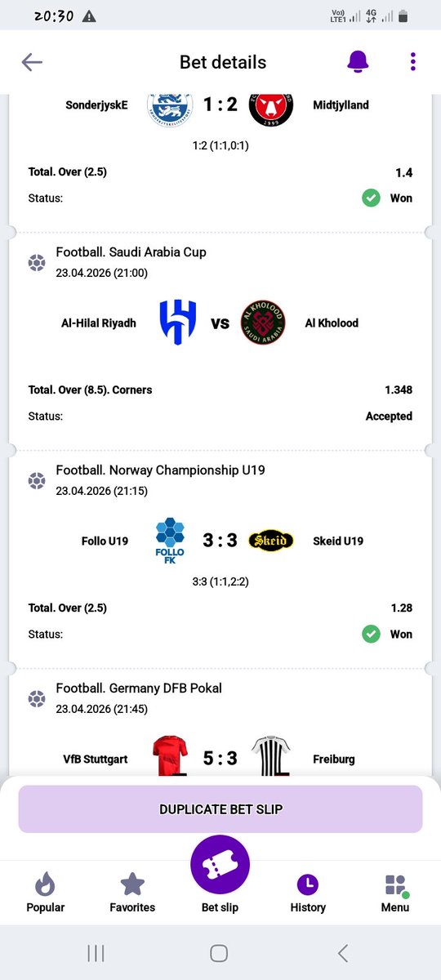Click football icon beside Germany DFB Pokal
Image resolution: width=441 pixels, height=980 pixels.
pyautogui.click(x=37, y=698)
